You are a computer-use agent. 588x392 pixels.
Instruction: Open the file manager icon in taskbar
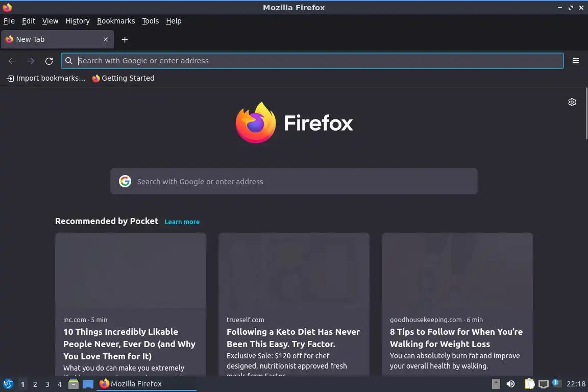coord(73,384)
